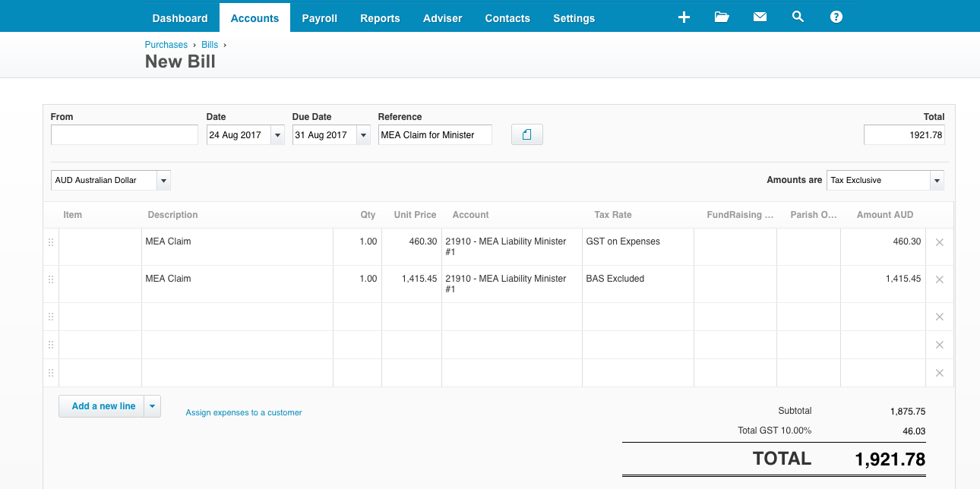980x489 pixels.
Task: Grab drag handle of second empty line
Action: click(51, 345)
